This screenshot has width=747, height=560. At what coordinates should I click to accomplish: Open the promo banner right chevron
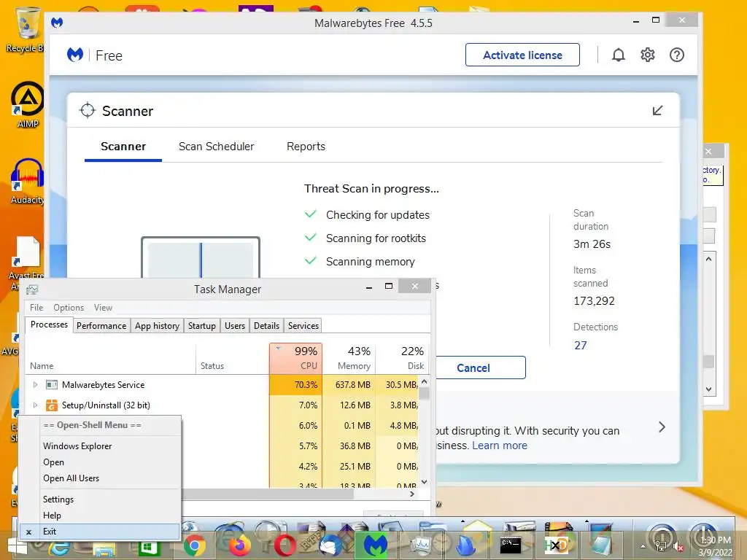662,427
